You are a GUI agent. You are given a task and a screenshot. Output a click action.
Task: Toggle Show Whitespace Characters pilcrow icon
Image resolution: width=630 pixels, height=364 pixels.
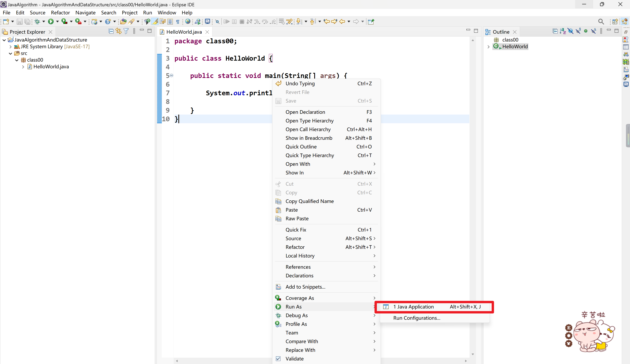(178, 22)
